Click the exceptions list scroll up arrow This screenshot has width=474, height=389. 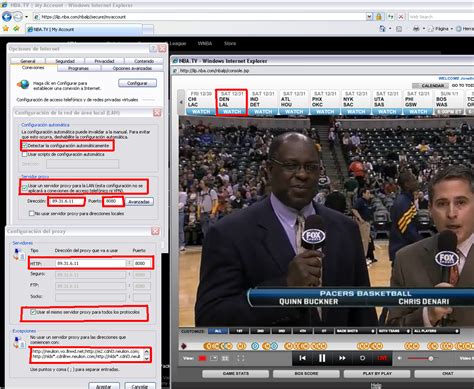pos(147,351)
